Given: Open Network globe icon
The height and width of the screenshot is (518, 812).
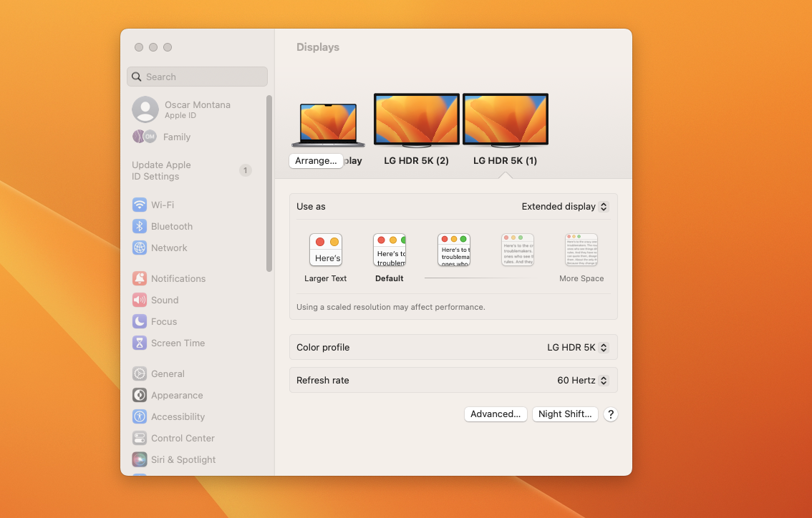Looking at the screenshot, I should pos(140,248).
